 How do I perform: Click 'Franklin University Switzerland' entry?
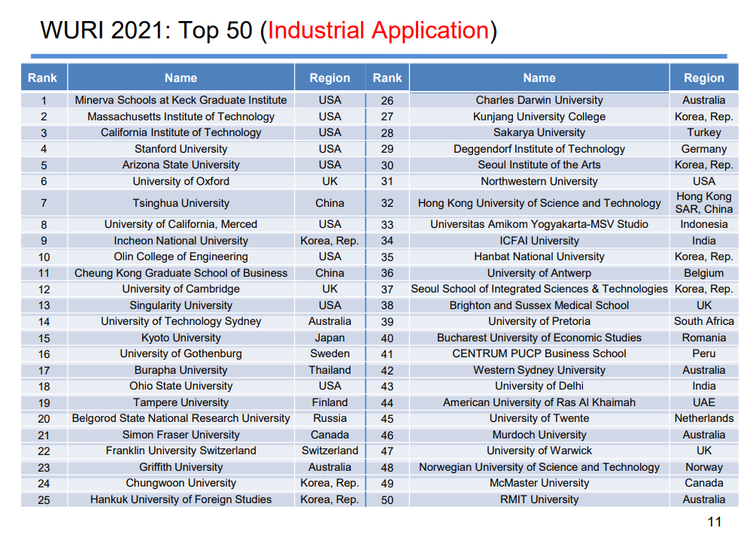point(181,451)
